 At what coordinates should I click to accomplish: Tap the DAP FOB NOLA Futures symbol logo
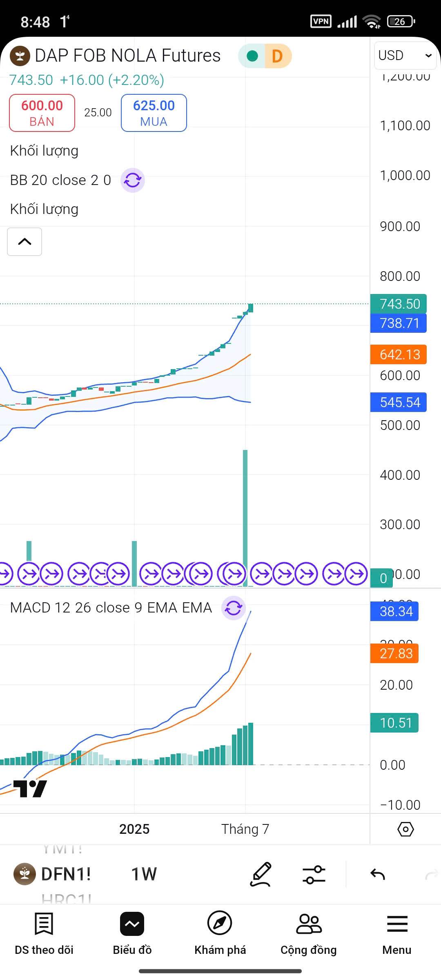[20, 56]
